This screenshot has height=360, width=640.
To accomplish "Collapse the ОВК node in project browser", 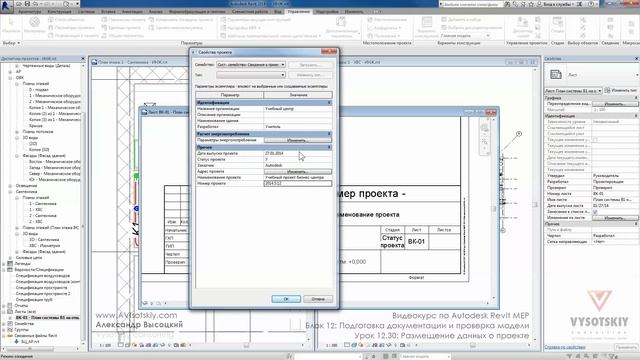I will point(10,78).
